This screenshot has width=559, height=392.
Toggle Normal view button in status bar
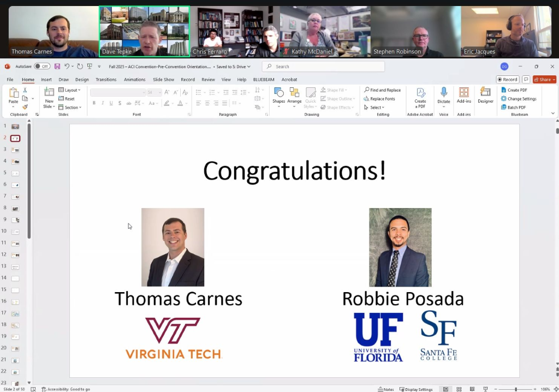coord(445,389)
